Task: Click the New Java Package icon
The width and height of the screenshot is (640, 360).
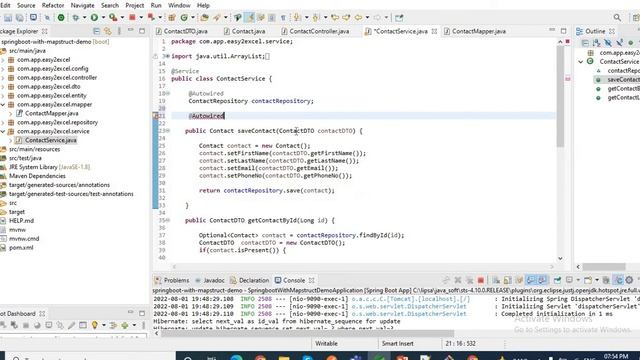Action: (172, 18)
